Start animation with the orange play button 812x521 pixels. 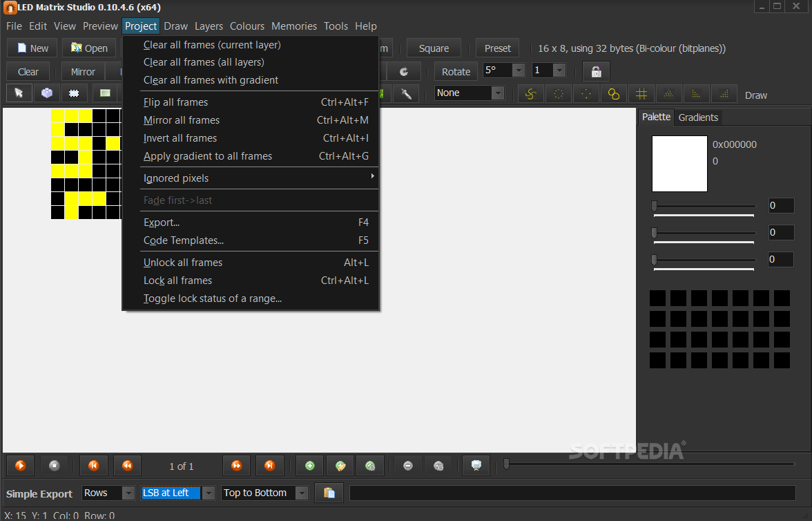pos(20,466)
